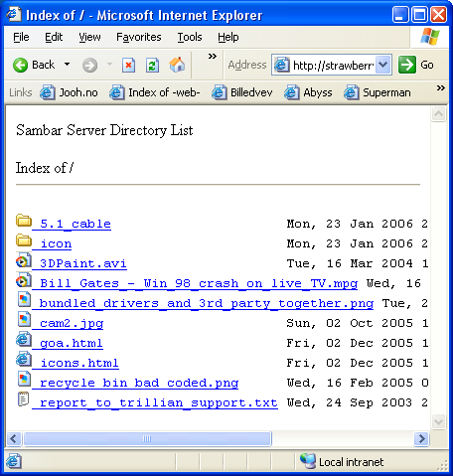453x476 pixels.
Task: Expand the address bar dropdown
Action: point(383,65)
